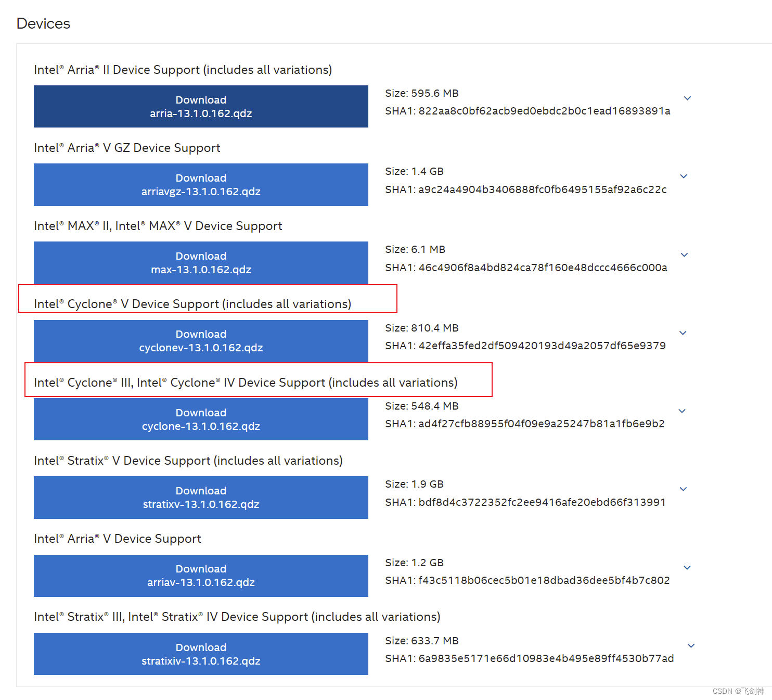Download the stratixv-13.1.0.162.qdz file

[x=201, y=497]
